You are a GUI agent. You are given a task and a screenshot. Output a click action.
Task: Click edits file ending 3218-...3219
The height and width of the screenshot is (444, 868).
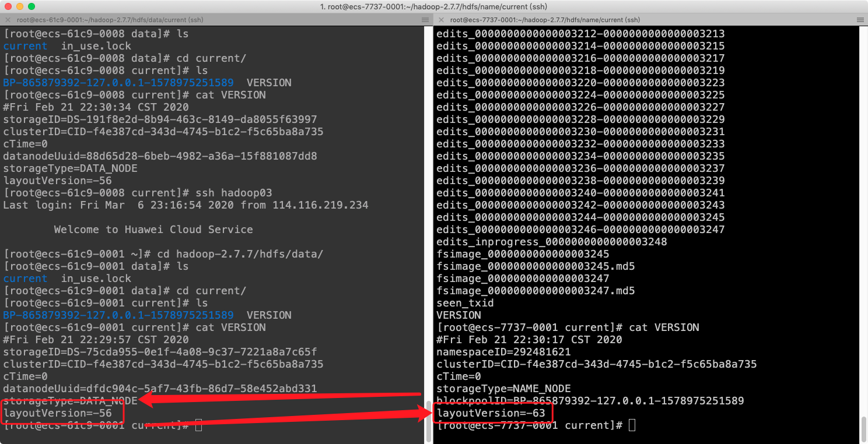tap(580, 71)
